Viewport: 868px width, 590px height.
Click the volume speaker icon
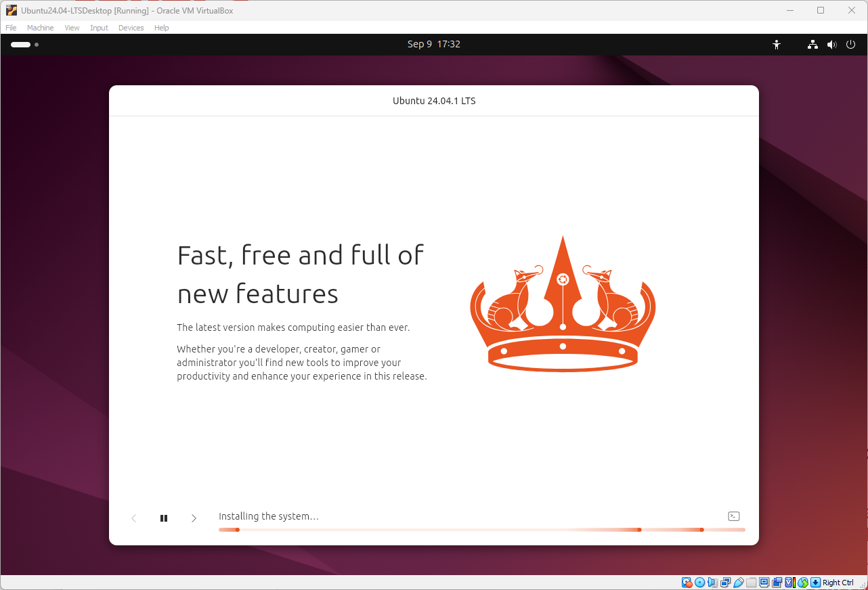[831, 45]
